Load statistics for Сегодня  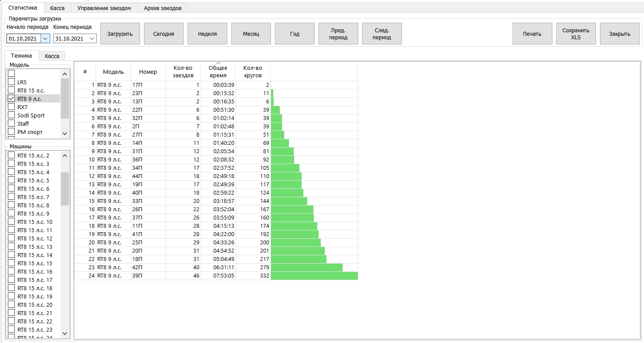(x=164, y=34)
